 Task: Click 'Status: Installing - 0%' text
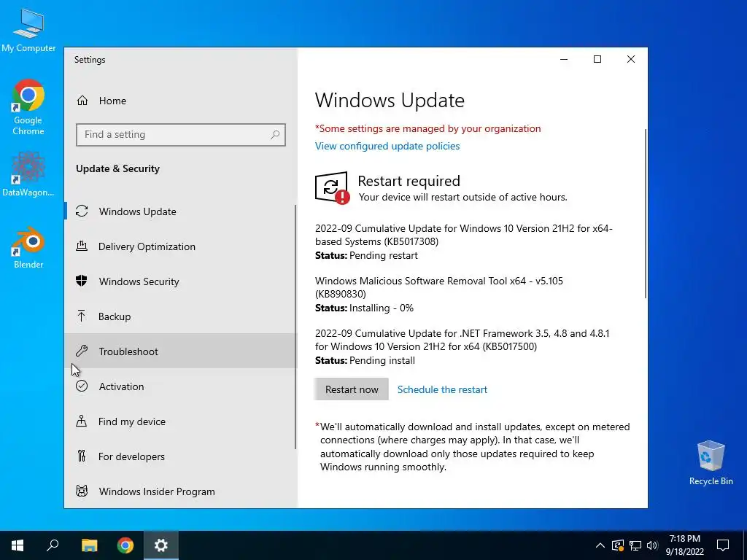point(364,308)
